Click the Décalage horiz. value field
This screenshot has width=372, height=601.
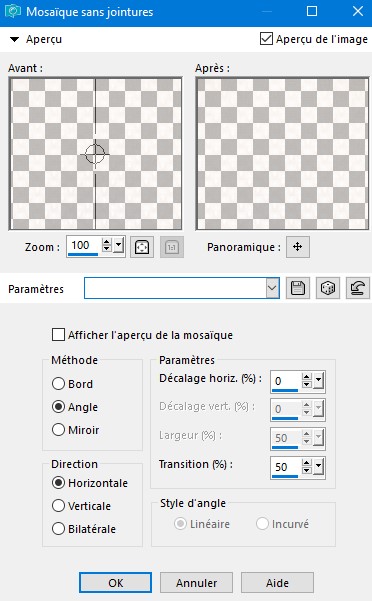pos(286,381)
